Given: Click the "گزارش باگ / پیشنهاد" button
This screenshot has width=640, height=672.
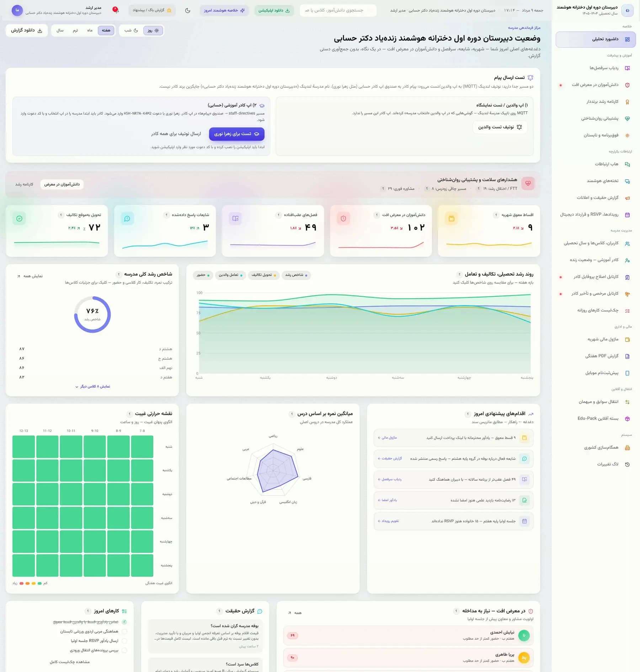Looking at the screenshot, I should (x=152, y=10).
